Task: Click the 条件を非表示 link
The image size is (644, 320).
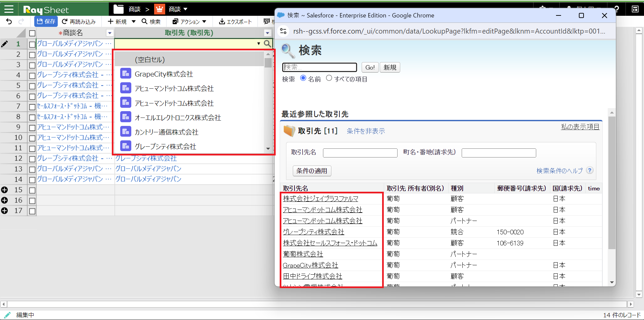Action: pos(366,131)
